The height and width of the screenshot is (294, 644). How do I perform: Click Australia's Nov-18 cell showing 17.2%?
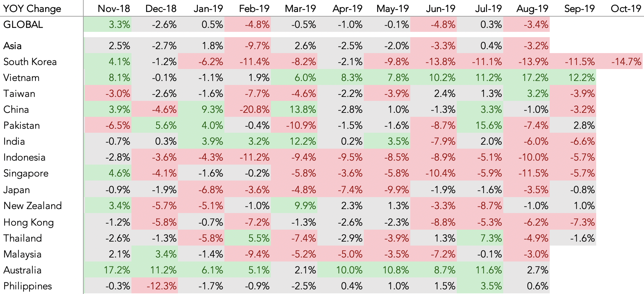(x=117, y=270)
